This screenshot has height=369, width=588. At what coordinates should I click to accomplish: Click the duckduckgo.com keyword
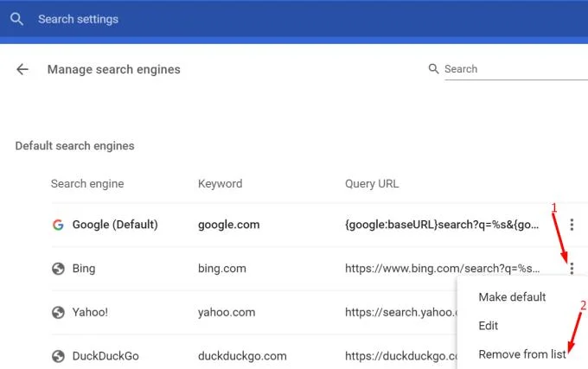[x=242, y=356]
